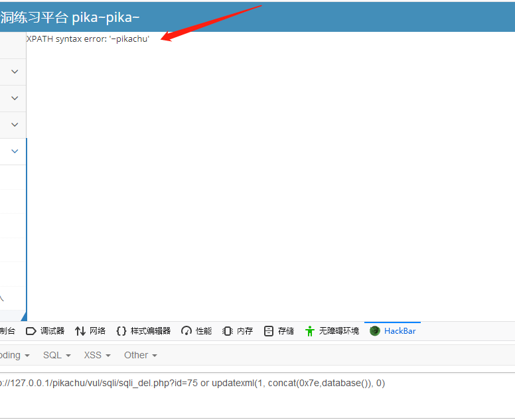This screenshot has height=420, width=515.
Task: Click the green accessibility person icon
Action: tap(309, 331)
